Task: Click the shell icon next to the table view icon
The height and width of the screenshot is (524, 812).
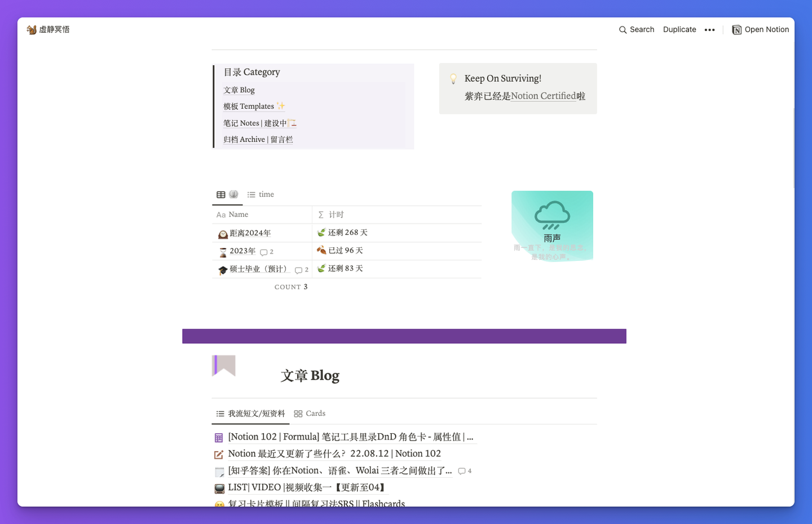Action: [x=234, y=194]
